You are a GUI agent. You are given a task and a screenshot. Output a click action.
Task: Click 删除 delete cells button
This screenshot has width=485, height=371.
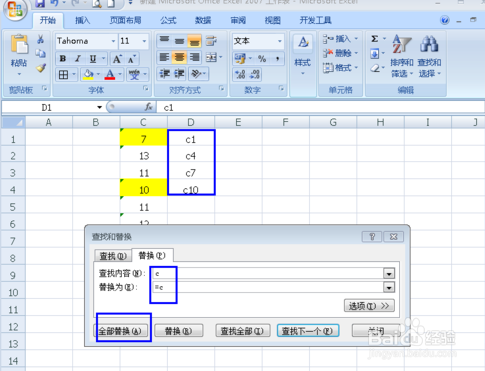point(340,53)
